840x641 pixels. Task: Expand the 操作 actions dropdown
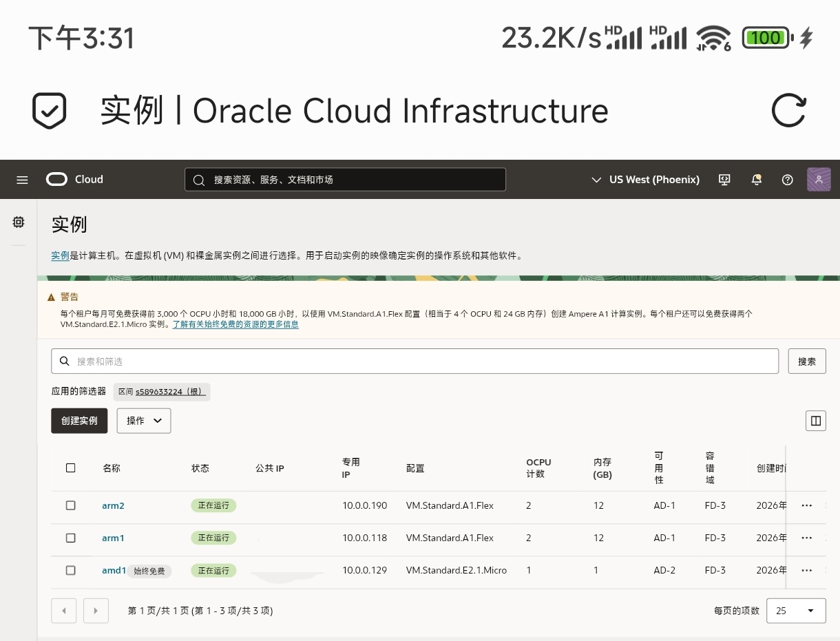coord(144,421)
